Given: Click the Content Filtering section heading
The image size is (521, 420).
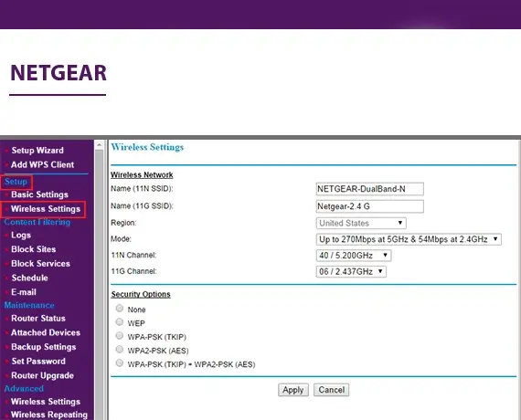Looking at the screenshot, I should [37, 222].
